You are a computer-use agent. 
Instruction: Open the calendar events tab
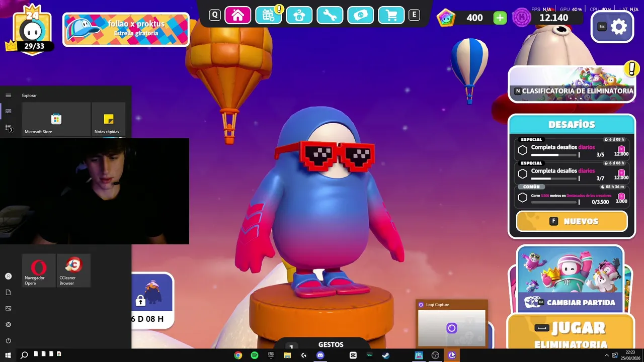click(x=269, y=15)
